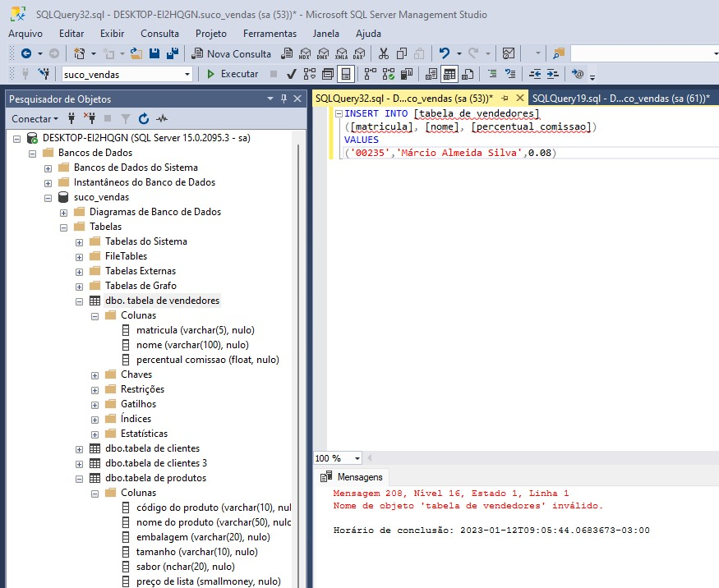This screenshot has height=588, width=719.
Task: Click the Executar button
Action: [x=233, y=74]
